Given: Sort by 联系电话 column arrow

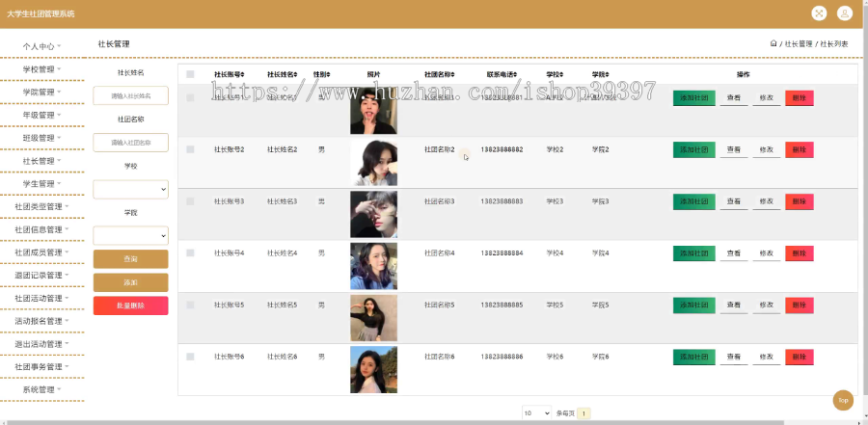Looking at the screenshot, I should point(515,75).
